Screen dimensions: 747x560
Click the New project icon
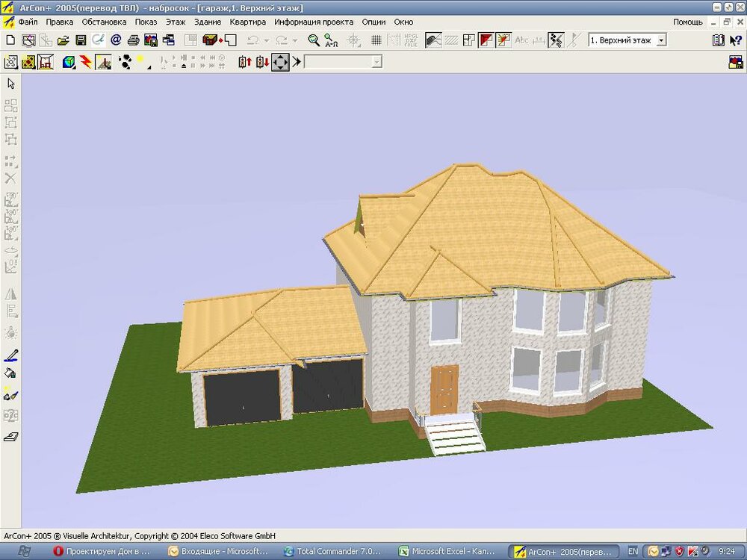[10, 40]
